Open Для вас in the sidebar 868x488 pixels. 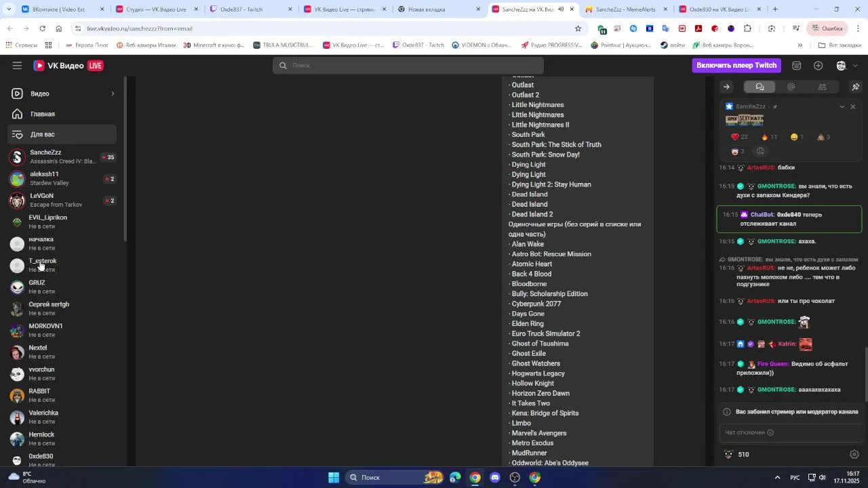(62, 134)
